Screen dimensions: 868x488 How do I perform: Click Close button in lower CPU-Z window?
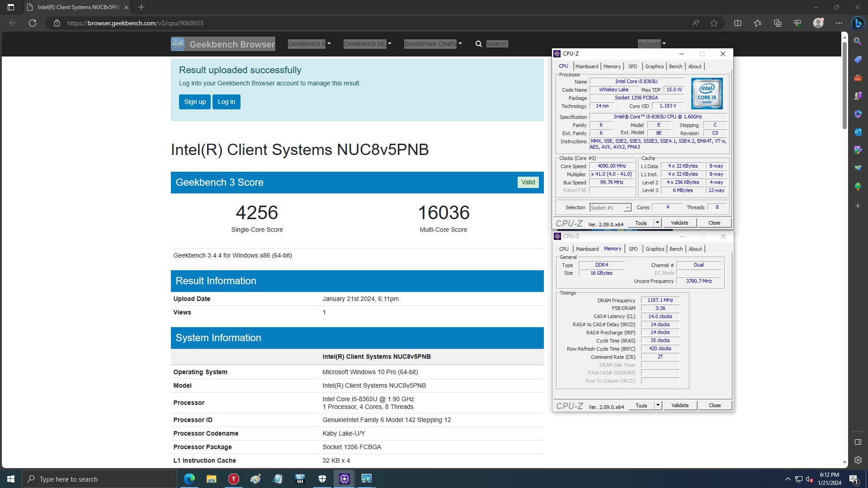(715, 405)
